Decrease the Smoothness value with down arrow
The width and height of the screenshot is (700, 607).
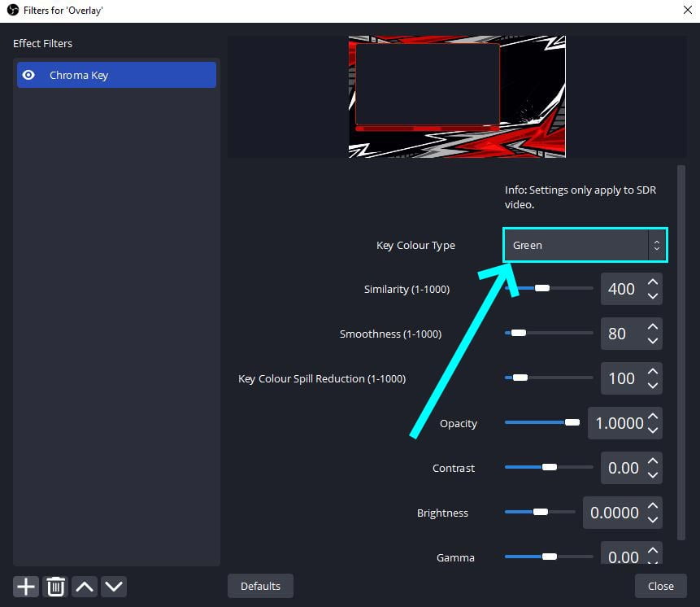(652, 341)
